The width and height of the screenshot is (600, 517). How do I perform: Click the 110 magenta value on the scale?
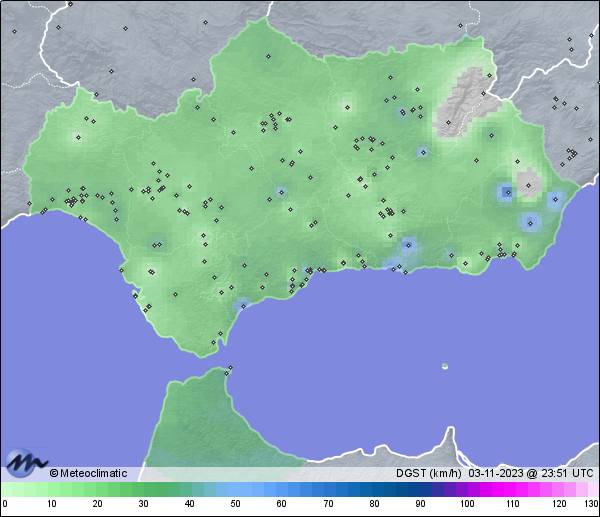coord(511,504)
